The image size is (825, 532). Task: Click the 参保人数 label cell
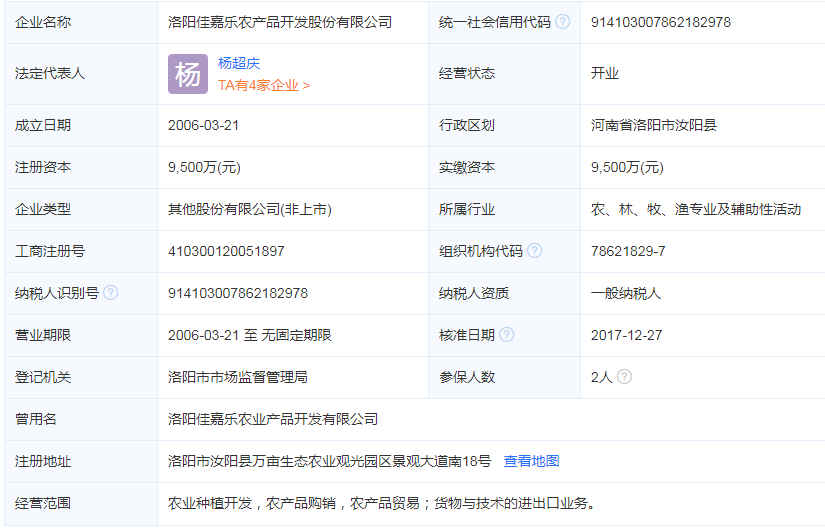pyautogui.click(x=505, y=377)
